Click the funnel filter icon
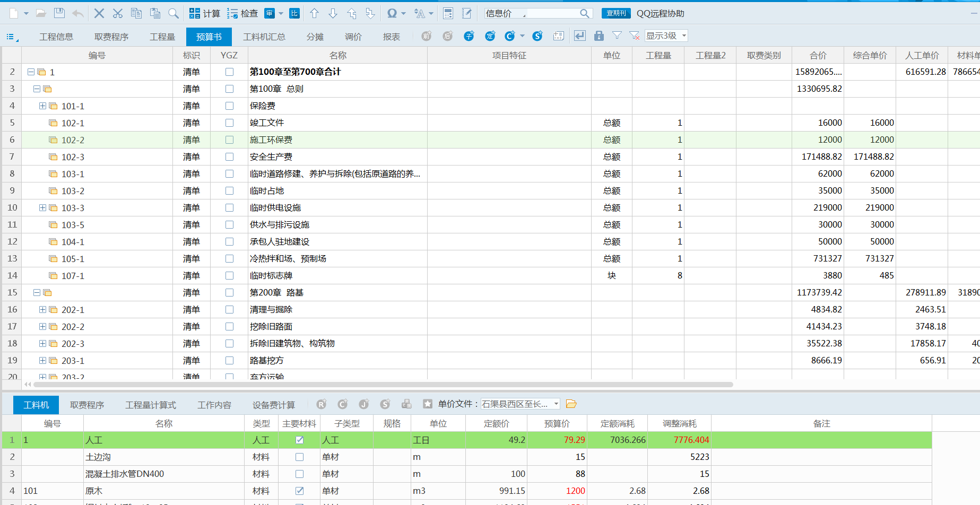 click(617, 36)
